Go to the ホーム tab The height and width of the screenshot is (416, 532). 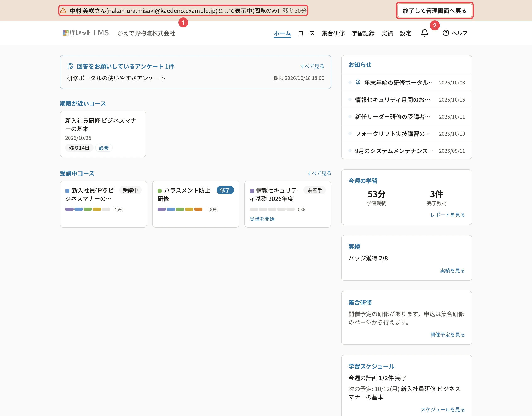click(282, 33)
